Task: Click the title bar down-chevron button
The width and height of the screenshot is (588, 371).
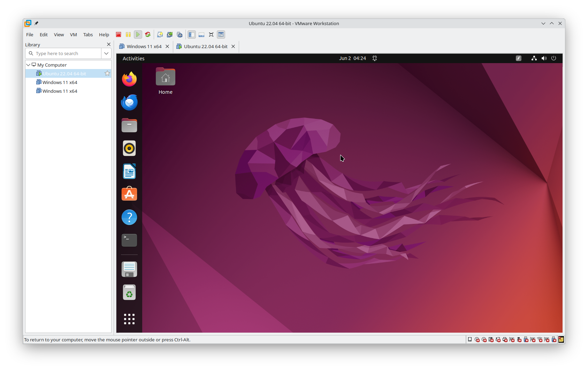Action: (543, 23)
